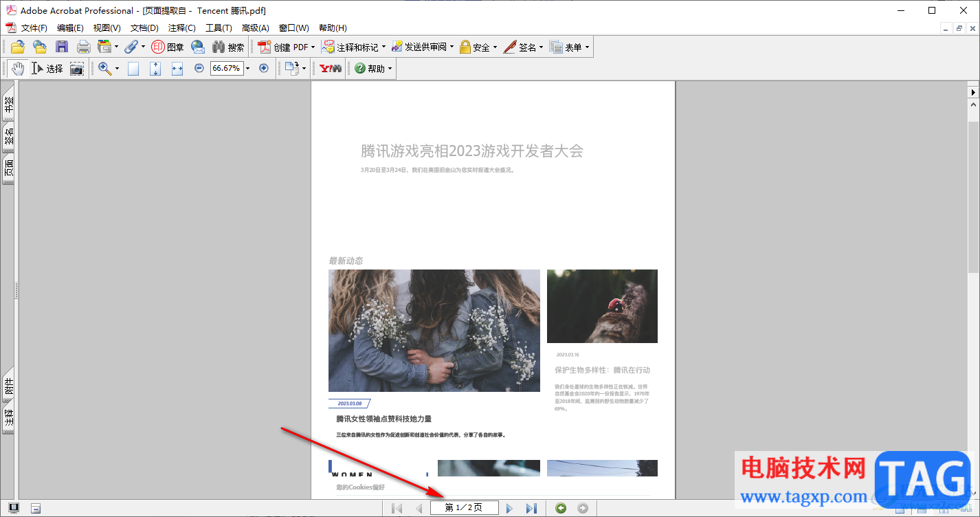Click the full screen view icon in status bar
The image size is (980, 517).
[14, 508]
